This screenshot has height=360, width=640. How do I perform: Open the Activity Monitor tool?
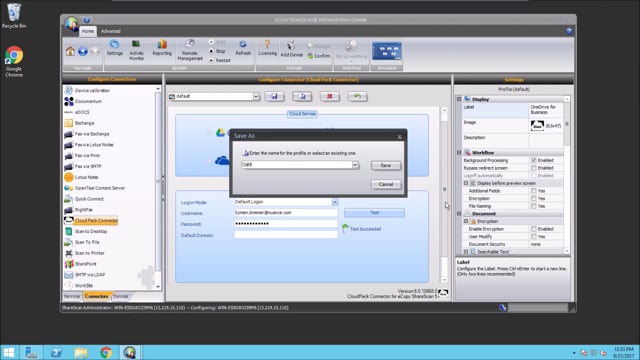(x=136, y=50)
